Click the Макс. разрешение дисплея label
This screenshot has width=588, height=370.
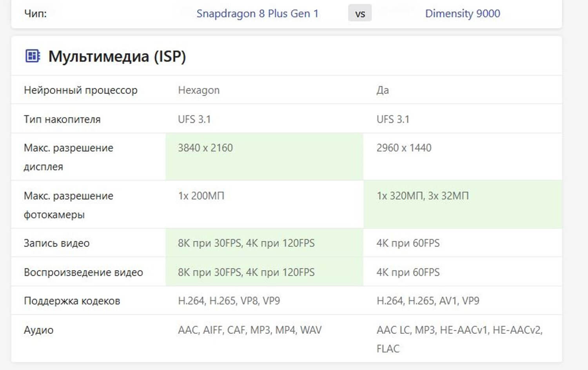click(x=69, y=157)
